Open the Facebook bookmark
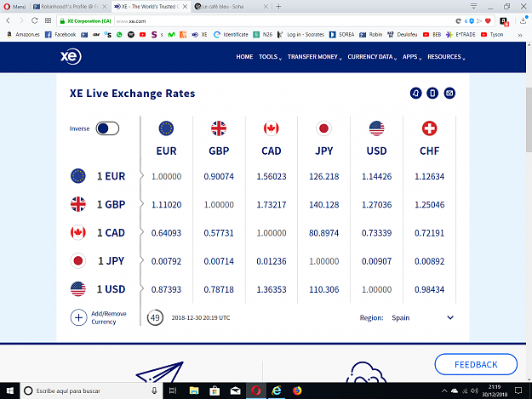 pos(60,35)
